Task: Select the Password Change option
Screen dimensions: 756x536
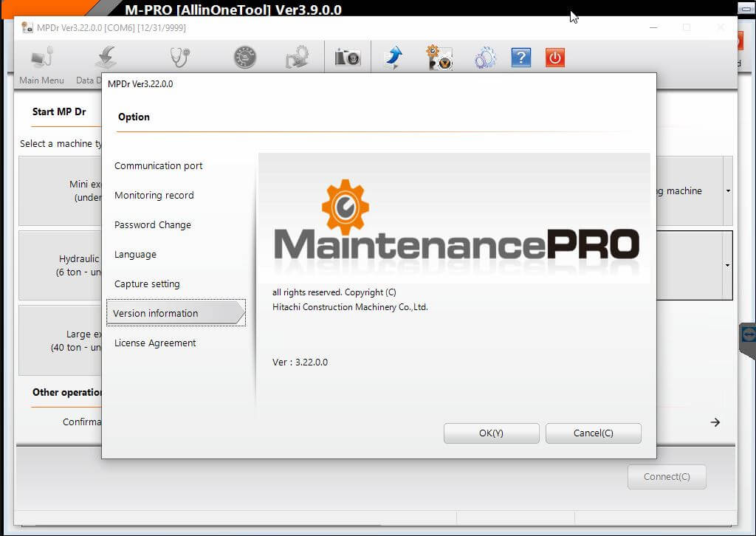Action: tap(152, 224)
